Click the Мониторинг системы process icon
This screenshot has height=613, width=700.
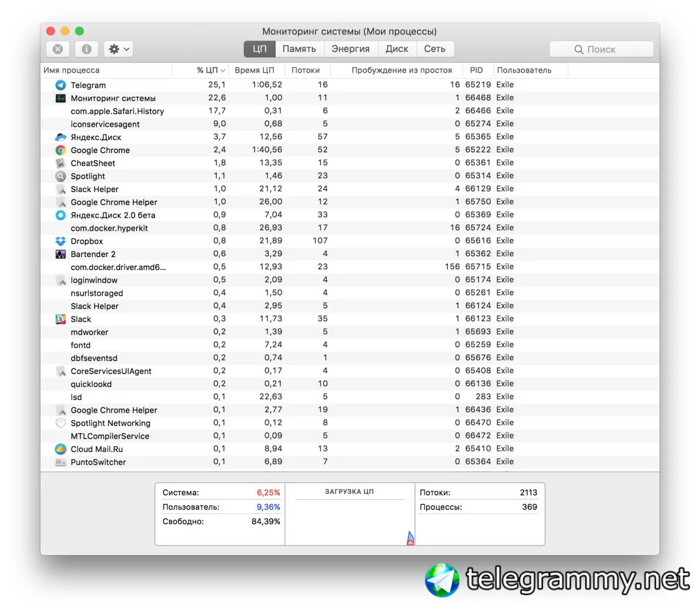pyautogui.click(x=61, y=98)
